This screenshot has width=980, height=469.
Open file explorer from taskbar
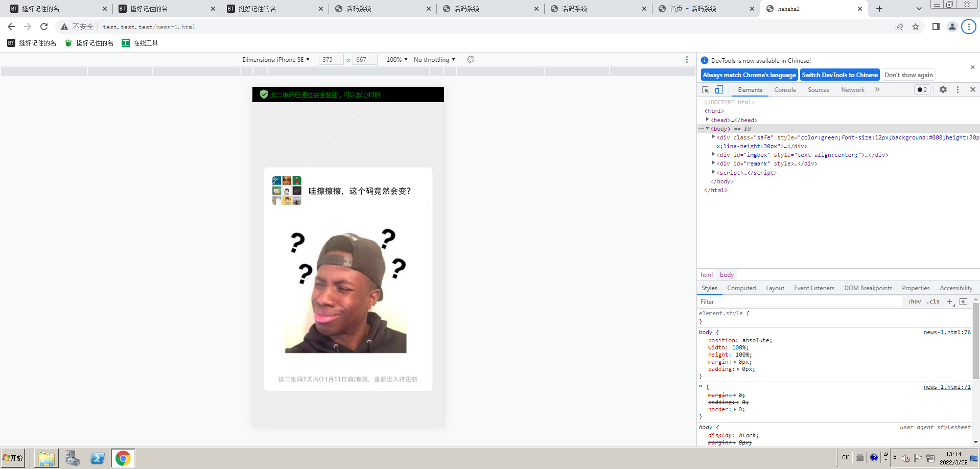(x=46, y=458)
